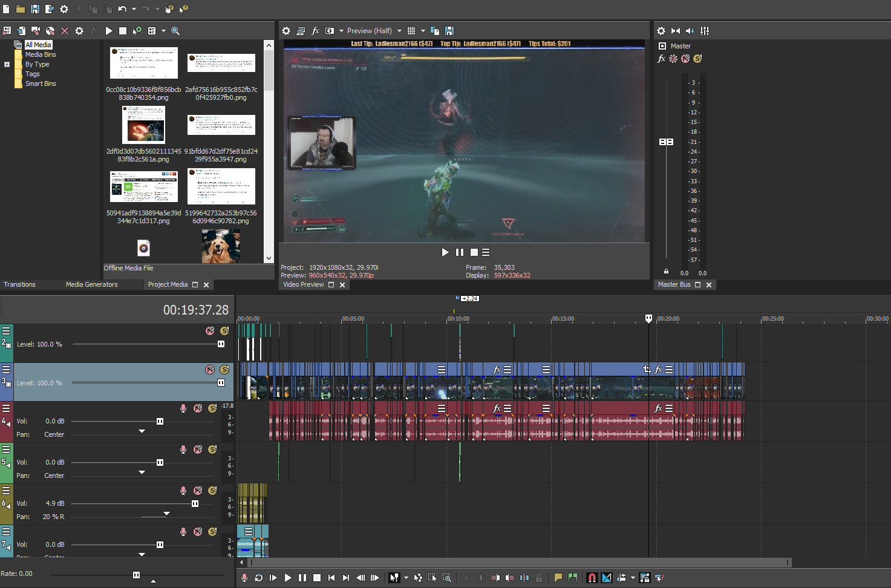Click Get Media from the Web globe icon
This screenshot has height=588, width=891.
click(x=50, y=31)
